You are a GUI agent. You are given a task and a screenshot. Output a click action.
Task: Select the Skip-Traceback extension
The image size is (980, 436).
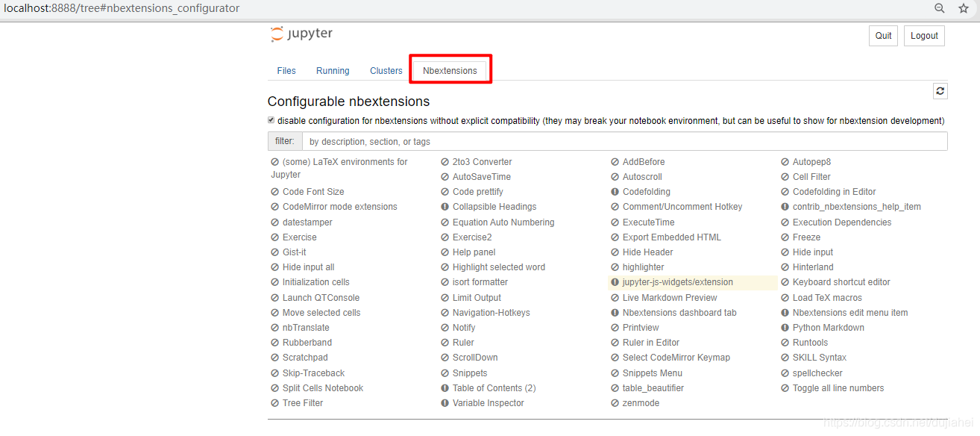tap(313, 373)
